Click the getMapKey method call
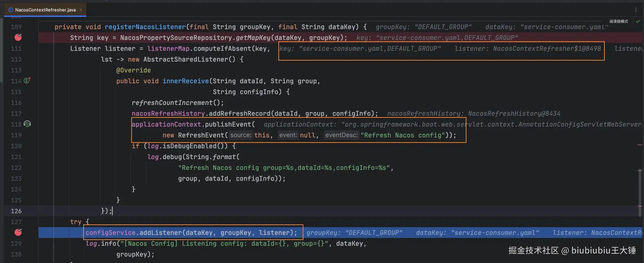This screenshot has height=263, width=644. point(253,38)
